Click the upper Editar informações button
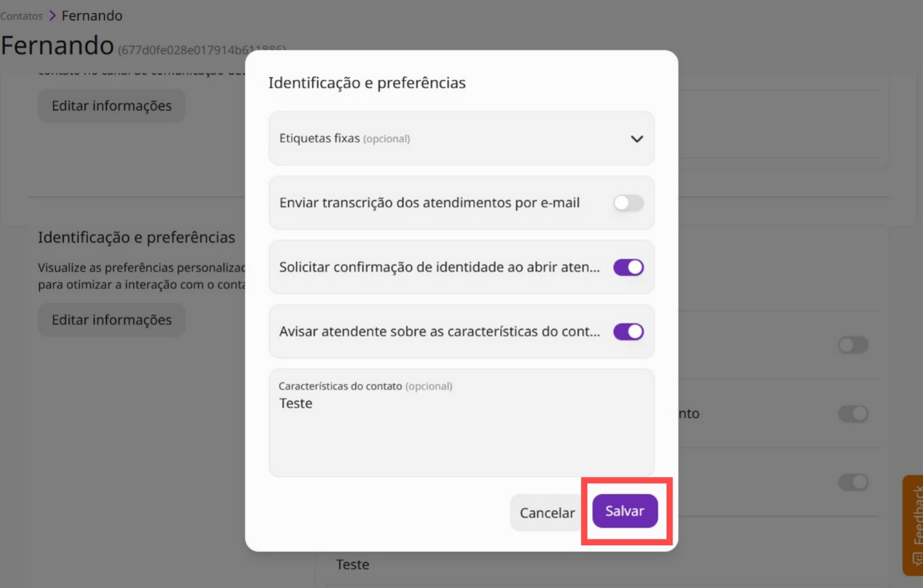The width and height of the screenshot is (923, 588). (112, 106)
